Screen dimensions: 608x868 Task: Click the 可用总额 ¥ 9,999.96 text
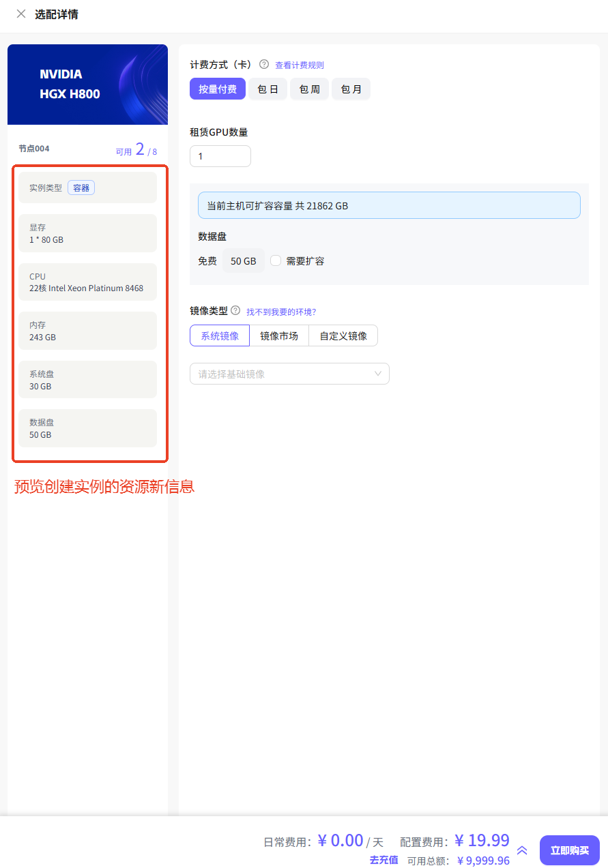[459, 860]
